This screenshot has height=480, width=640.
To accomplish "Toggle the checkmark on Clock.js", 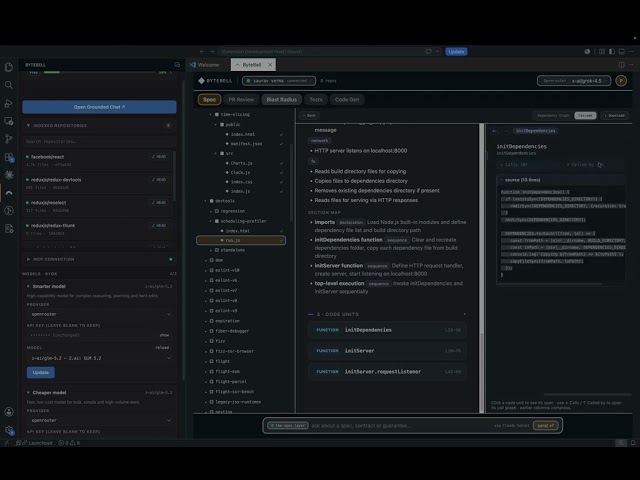I will [x=282, y=172].
